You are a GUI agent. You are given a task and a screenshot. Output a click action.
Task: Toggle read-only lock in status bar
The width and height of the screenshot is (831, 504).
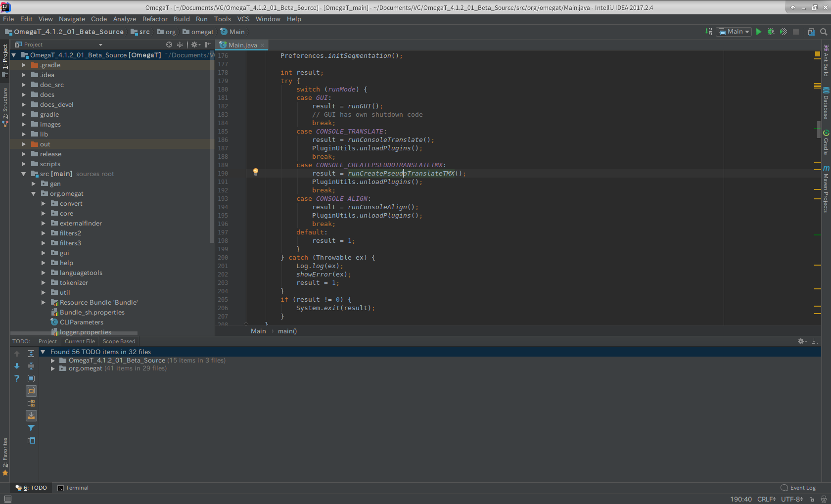(x=812, y=499)
